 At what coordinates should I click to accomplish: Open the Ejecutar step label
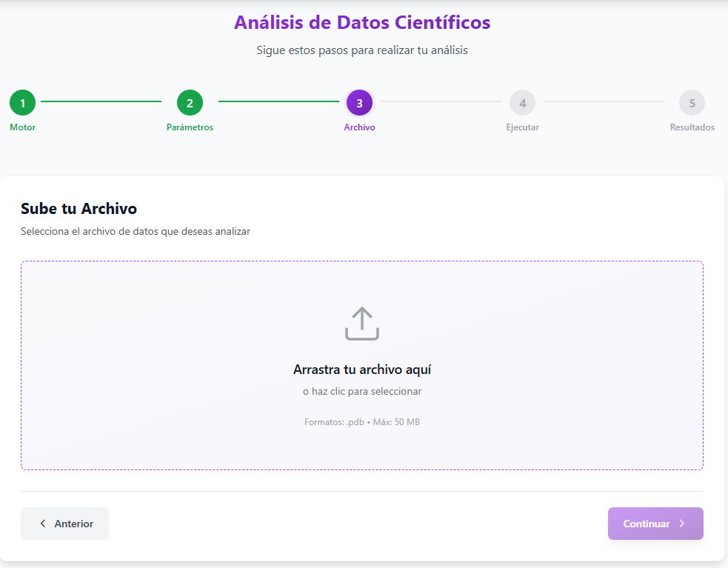tap(522, 127)
